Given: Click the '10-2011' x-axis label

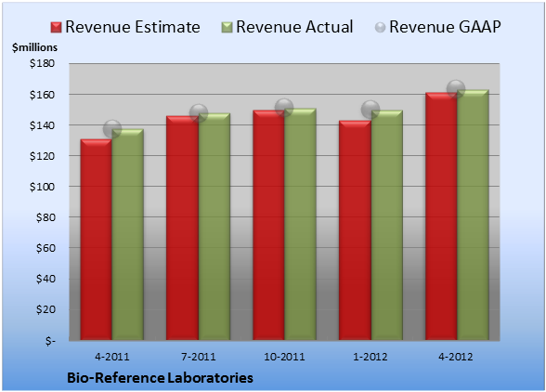Looking at the screenshot, I should (x=284, y=357).
